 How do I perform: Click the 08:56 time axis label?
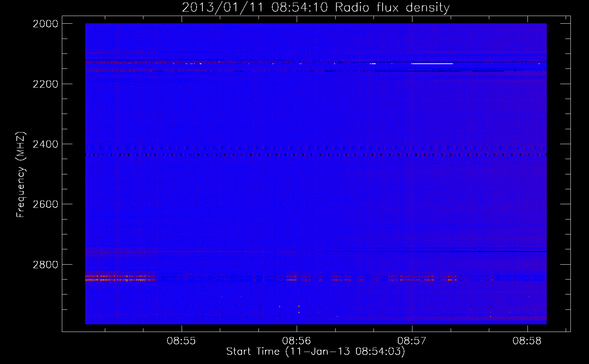point(297,341)
